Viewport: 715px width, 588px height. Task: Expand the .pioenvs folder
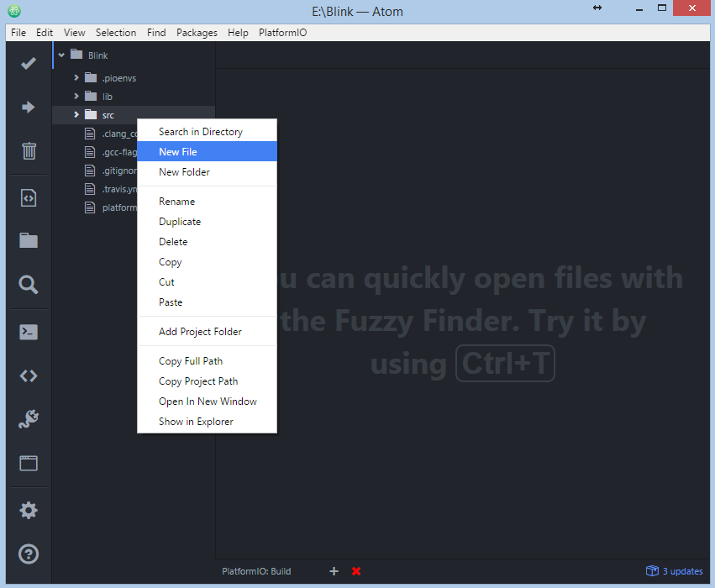(76, 78)
